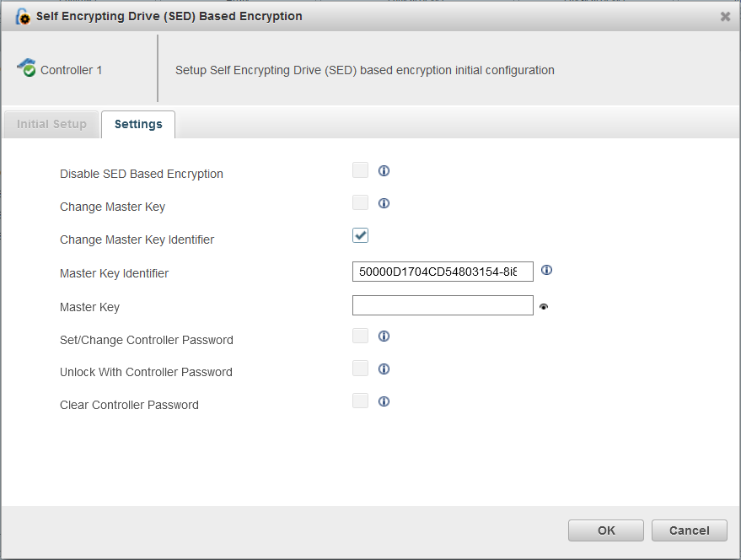Click the SED lock icon in the title bar
Screen dimensions: 741x560
pos(23,15)
